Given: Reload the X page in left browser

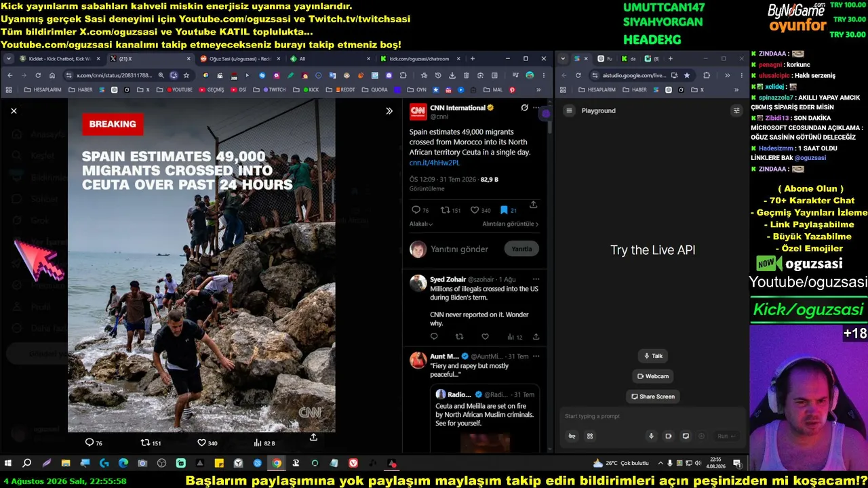Looking at the screenshot, I should click(x=38, y=75).
